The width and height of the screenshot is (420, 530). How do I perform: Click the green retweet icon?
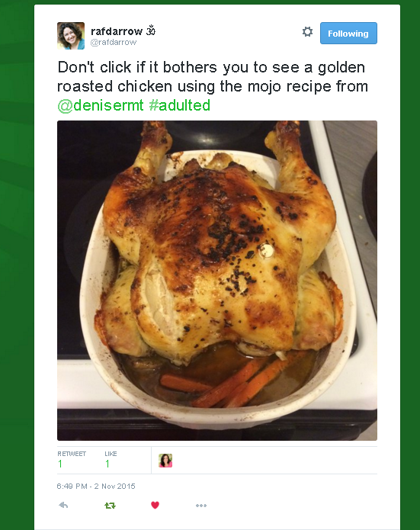(110, 506)
